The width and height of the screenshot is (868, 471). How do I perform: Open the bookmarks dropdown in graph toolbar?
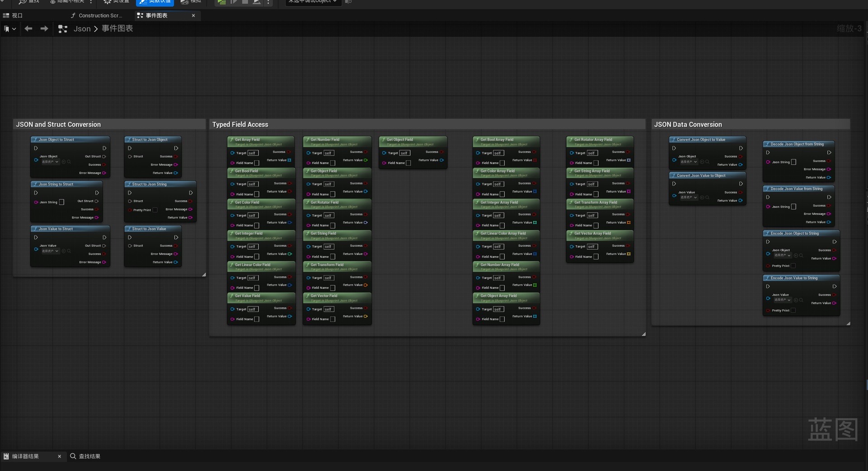tap(10, 29)
